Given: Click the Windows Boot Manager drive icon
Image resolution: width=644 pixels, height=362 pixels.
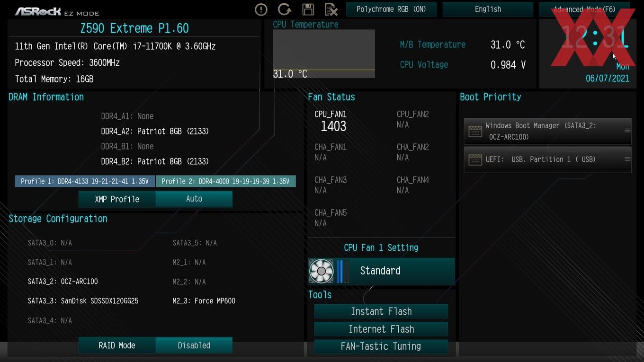Looking at the screenshot, I should click(x=475, y=132).
